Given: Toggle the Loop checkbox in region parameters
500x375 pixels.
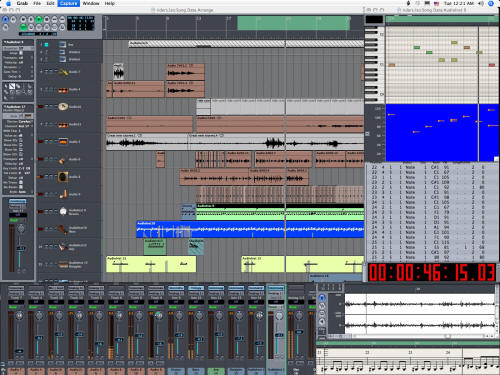Looking at the screenshot, I should click(21, 53).
